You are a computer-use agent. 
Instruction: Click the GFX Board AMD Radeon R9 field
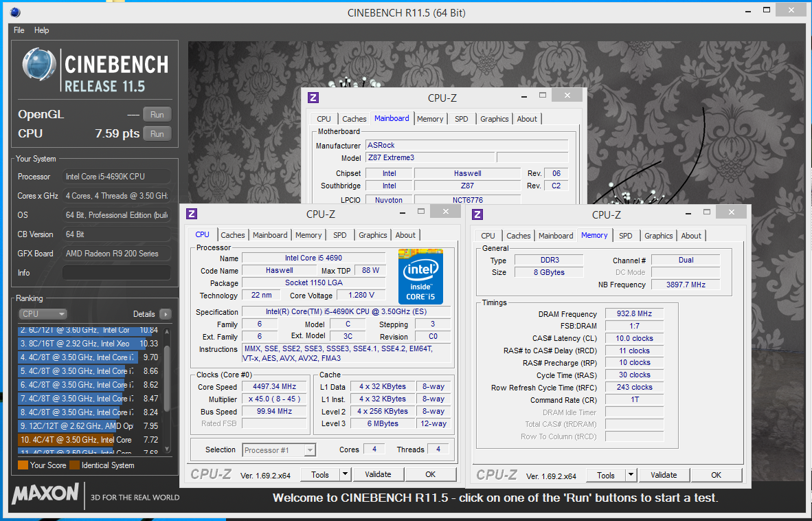pos(117,253)
